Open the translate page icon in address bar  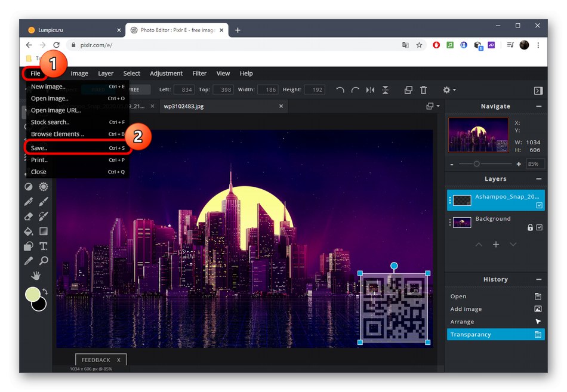point(405,45)
